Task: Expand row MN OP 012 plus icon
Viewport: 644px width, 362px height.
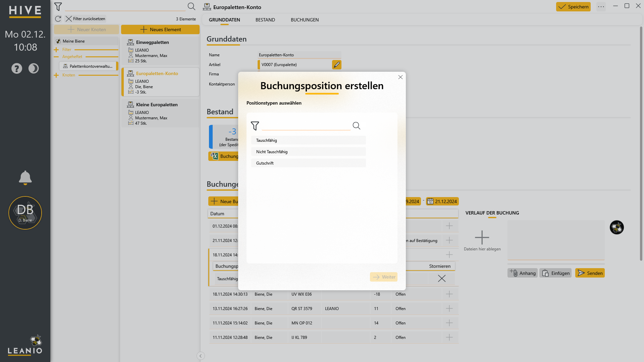Action: [449, 323]
